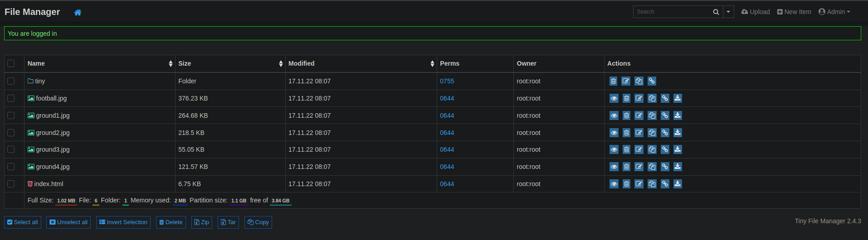Copy ground1.jpg using copy icon
Image resolution: width=868 pixels, height=240 pixels.
[x=652, y=115]
